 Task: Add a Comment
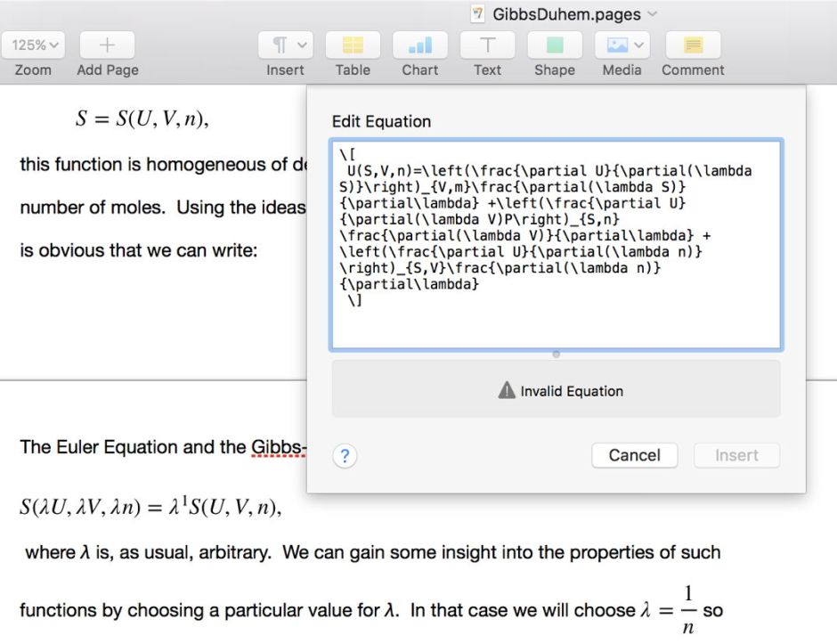(x=693, y=45)
